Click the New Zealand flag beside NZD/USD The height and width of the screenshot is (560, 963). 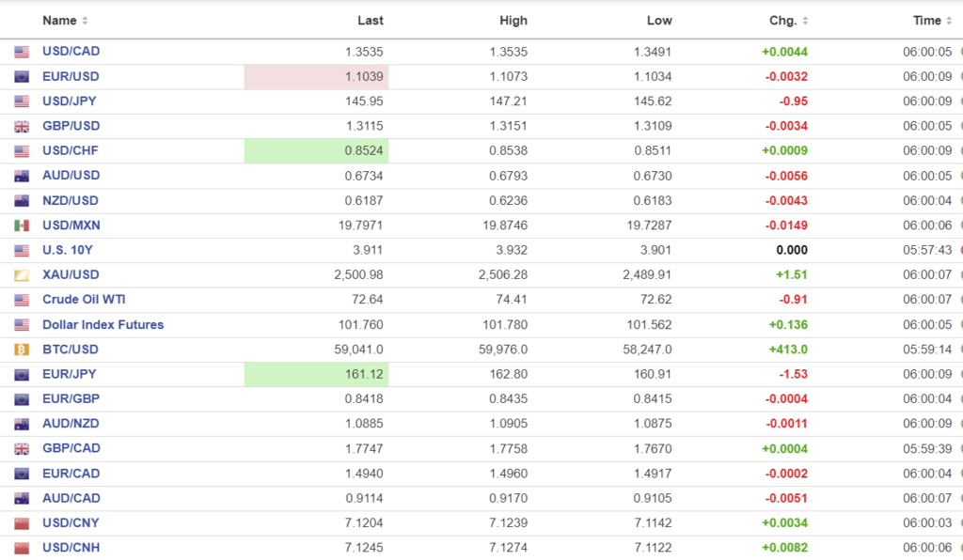22,201
